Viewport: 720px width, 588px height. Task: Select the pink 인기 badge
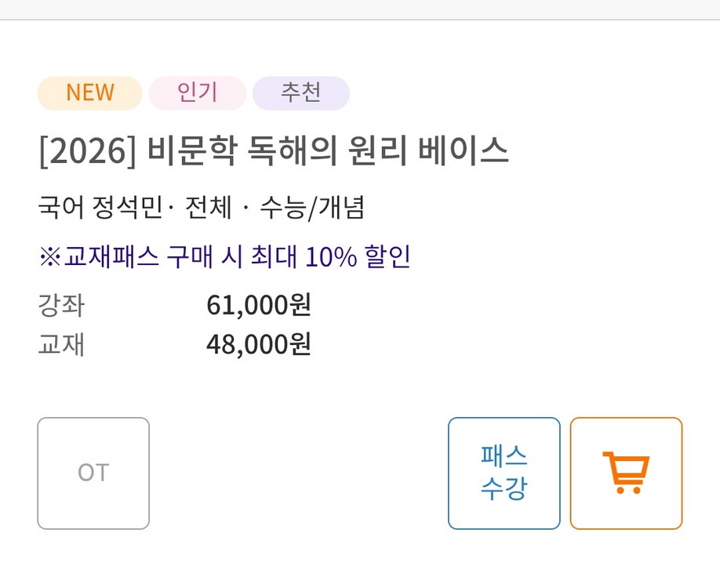tap(197, 93)
